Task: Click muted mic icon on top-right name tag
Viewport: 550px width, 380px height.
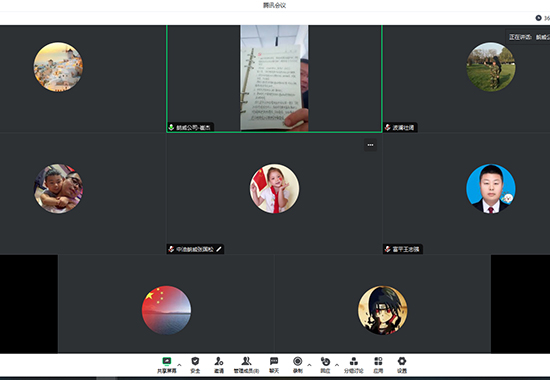Action: [388, 127]
